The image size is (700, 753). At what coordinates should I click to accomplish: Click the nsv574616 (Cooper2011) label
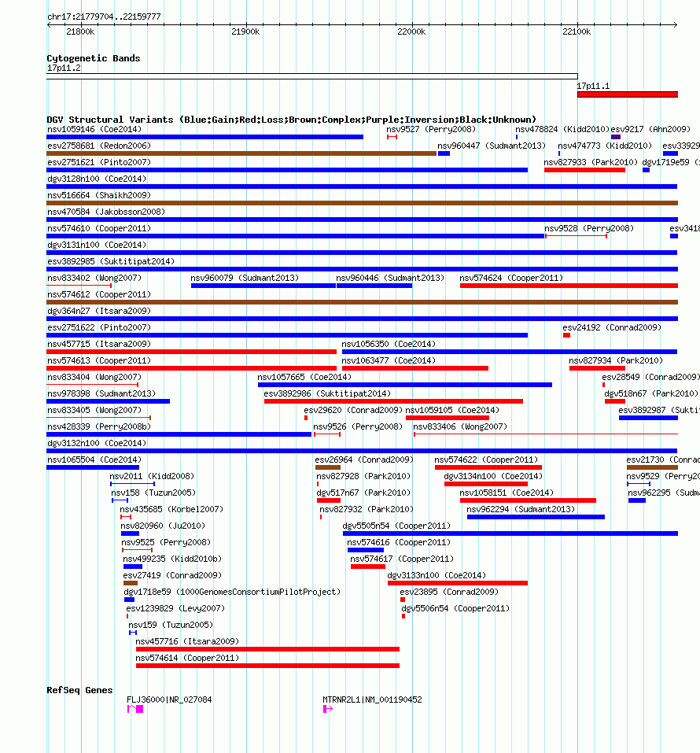click(399, 542)
